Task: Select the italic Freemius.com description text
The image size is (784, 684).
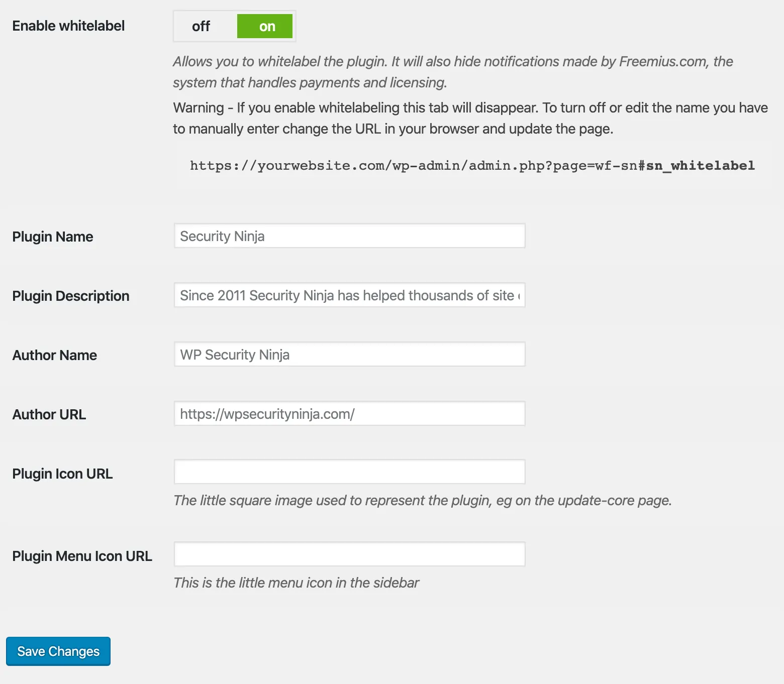Action: pos(453,72)
